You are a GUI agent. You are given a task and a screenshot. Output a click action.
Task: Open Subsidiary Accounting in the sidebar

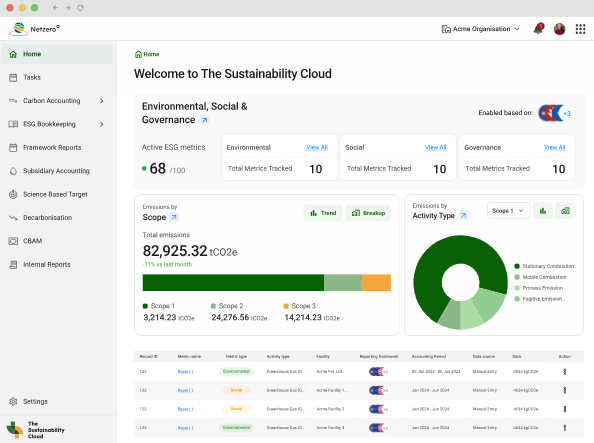[57, 171]
